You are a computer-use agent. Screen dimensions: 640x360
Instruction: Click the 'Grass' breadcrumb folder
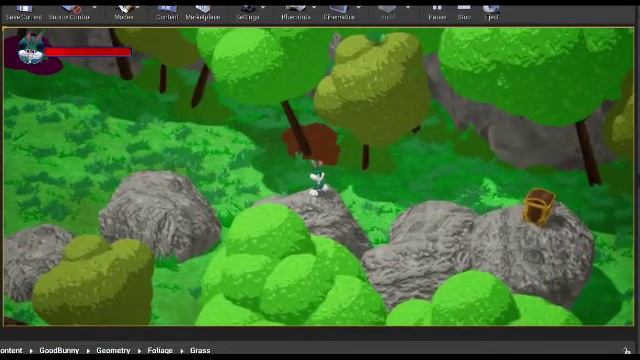pyautogui.click(x=200, y=351)
